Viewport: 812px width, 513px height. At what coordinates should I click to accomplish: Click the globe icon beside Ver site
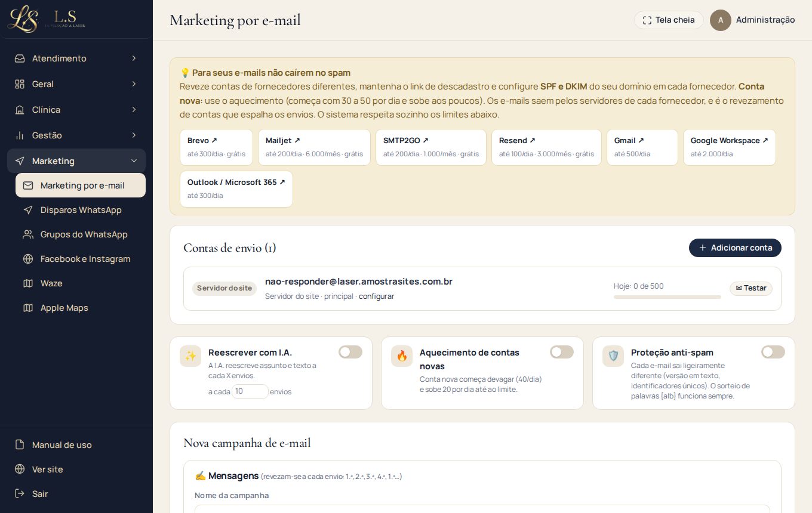coord(20,469)
